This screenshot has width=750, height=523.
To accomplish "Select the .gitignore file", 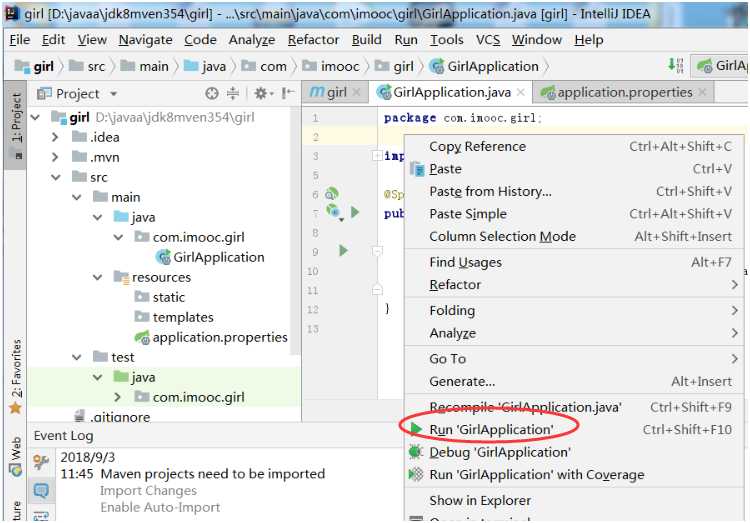I will pos(113,416).
